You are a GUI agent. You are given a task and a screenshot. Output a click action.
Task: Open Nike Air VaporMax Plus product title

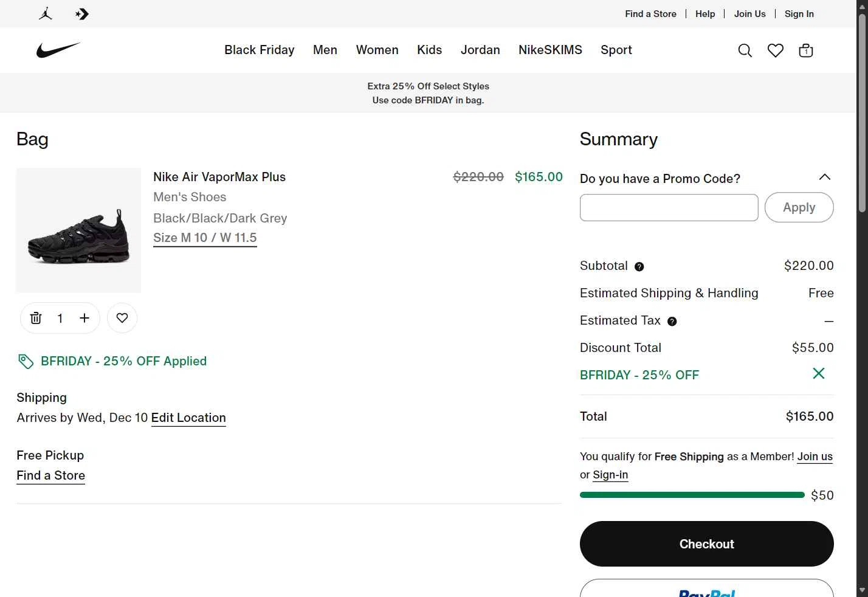[219, 177]
